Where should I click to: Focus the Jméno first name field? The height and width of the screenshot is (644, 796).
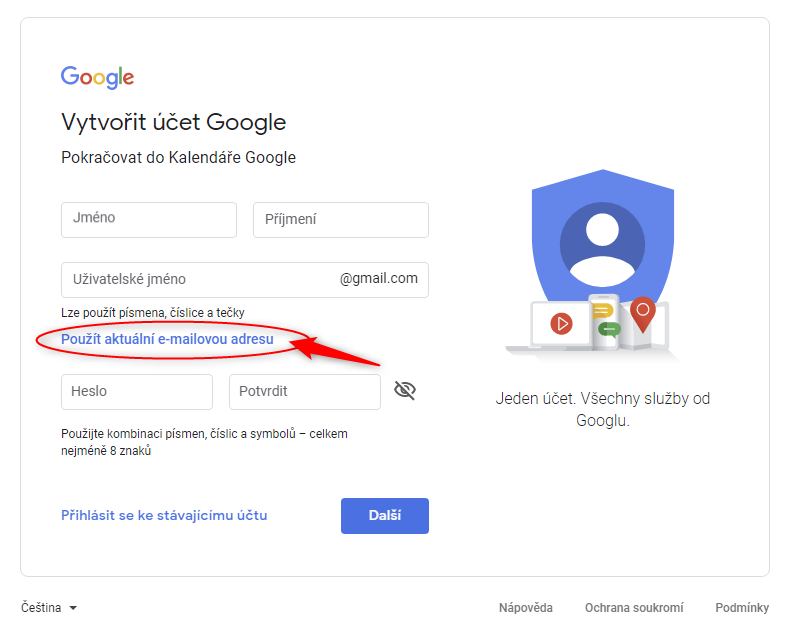click(149, 220)
